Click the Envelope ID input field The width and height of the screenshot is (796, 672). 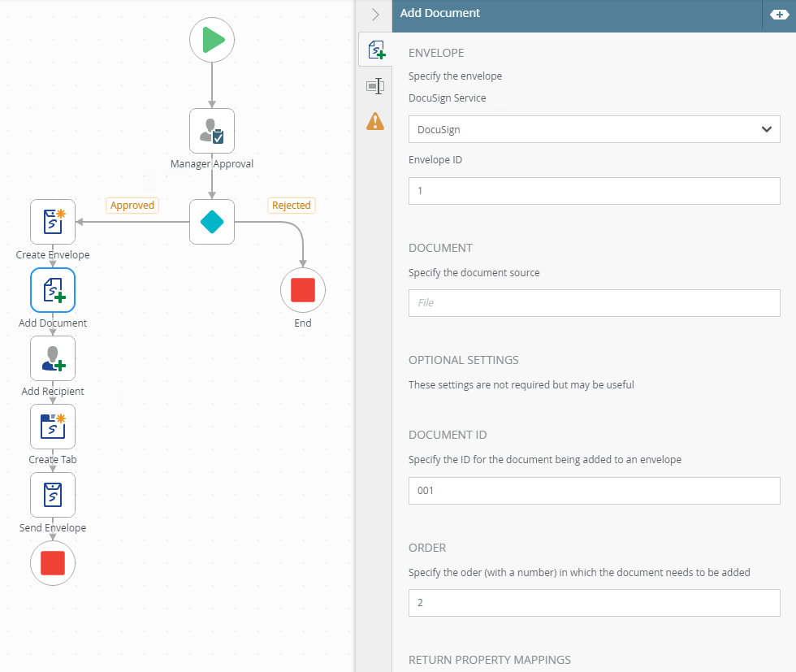(594, 191)
